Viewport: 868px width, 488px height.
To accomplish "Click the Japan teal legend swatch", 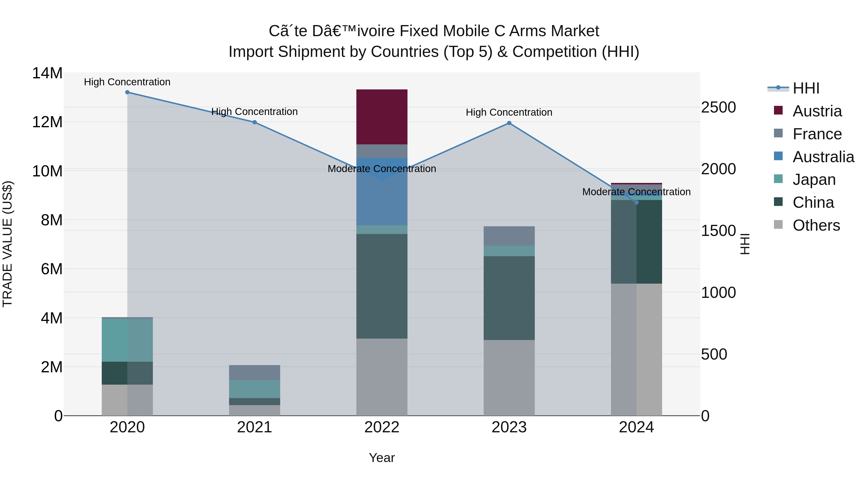I will coord(778,179).
